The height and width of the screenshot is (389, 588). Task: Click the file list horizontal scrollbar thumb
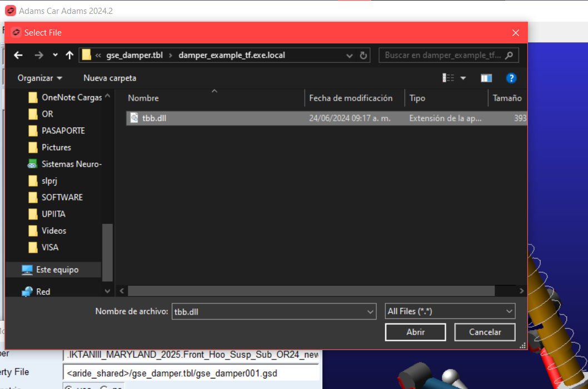click(x=311, y=291)
